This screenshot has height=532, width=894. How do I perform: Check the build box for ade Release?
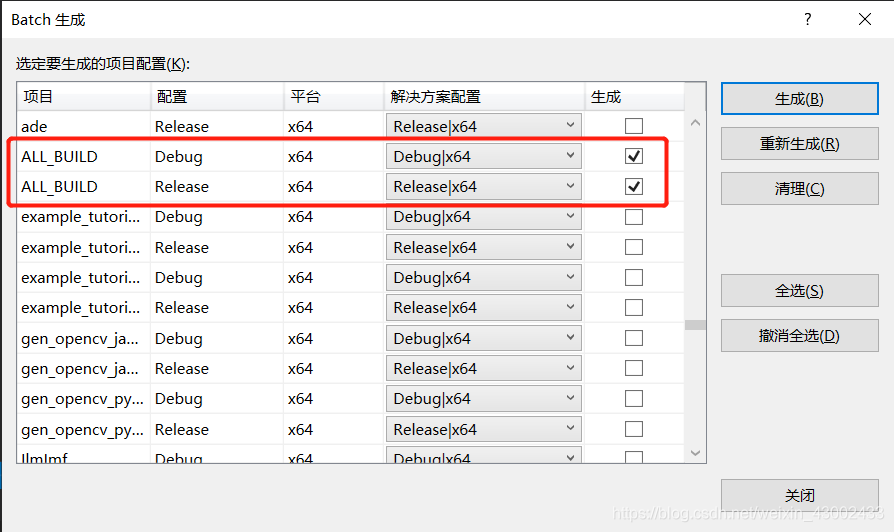[633, 126]
